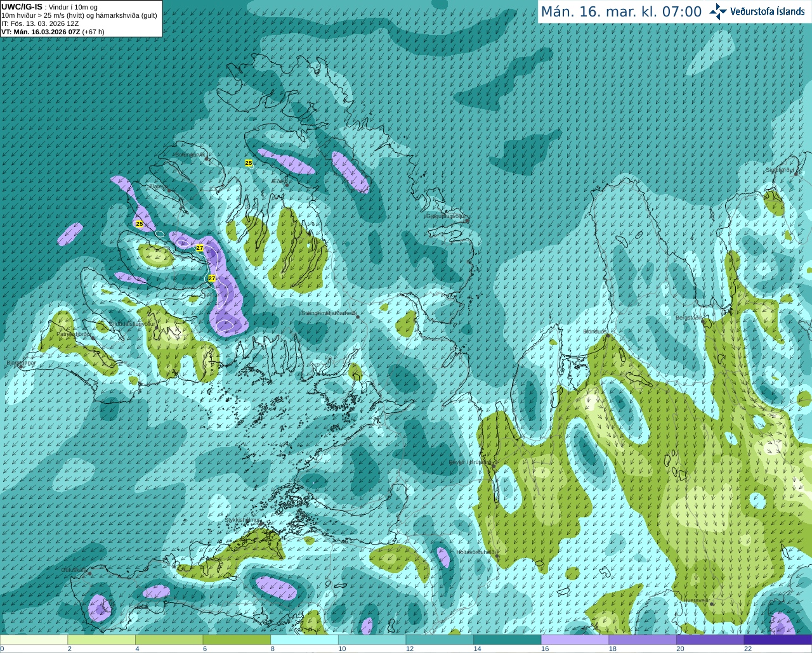The width and height of the screenshot is (812, 653).
Task: Click the Bíldudalsflugvöllur station label
Action: pos(133,323)
